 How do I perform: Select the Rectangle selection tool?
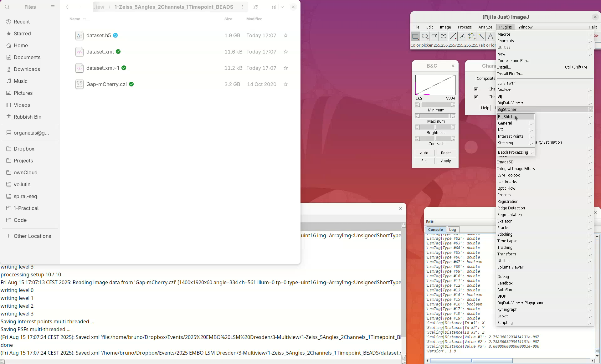(x=415, y=36)
